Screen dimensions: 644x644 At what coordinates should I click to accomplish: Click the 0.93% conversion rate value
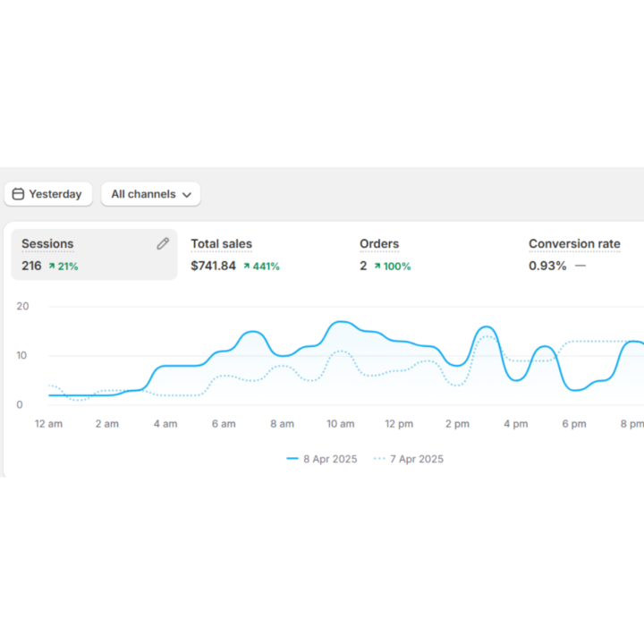547,266
